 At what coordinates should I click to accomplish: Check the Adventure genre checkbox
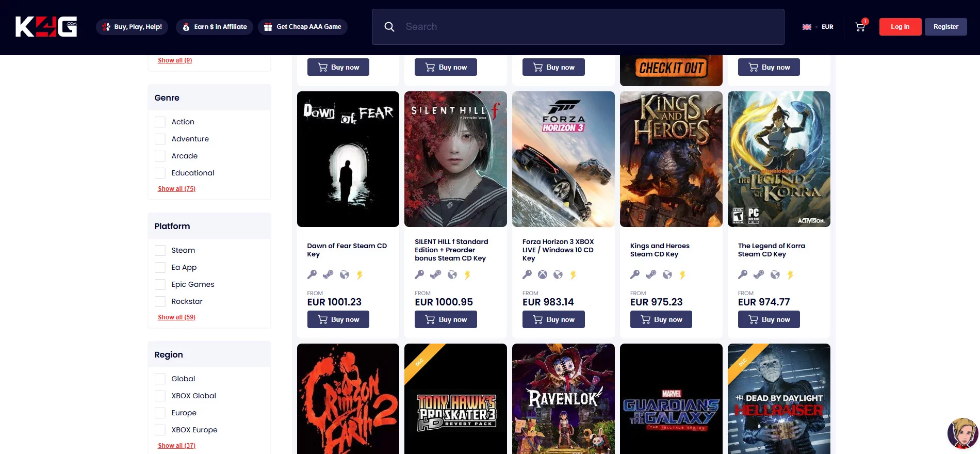pyautogui.click(x=160, y=139)
